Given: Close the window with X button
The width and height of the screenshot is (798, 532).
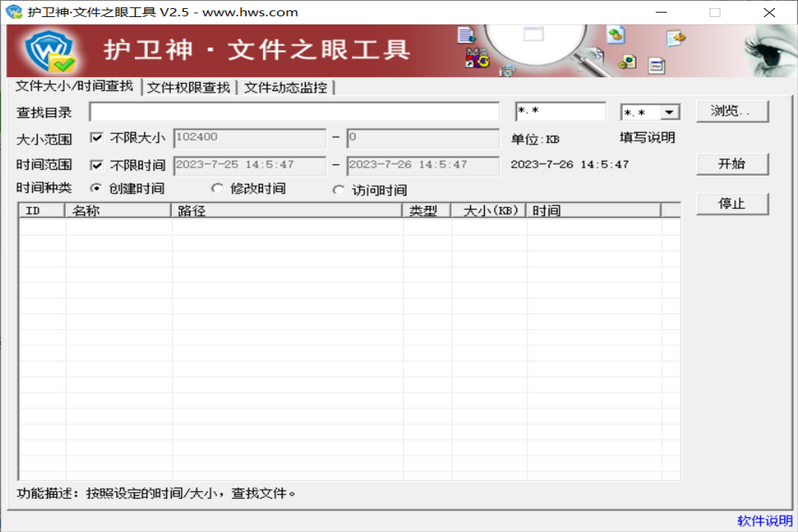Looking at the screenshot, I should click(769, 13).
